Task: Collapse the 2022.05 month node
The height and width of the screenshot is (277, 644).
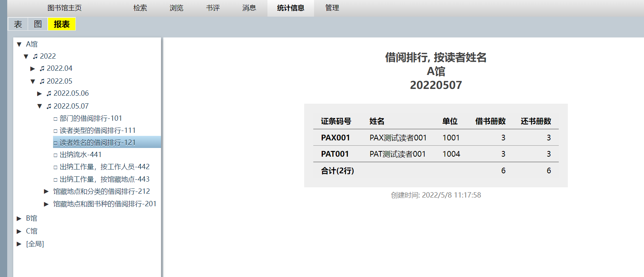Action: (x=33, y=81)
